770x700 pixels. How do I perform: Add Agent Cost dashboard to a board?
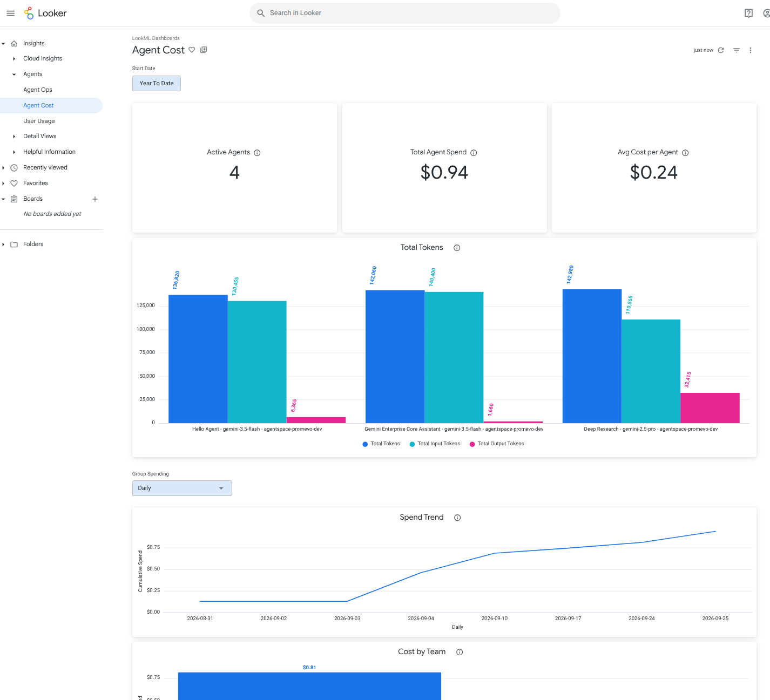[204, 50]
